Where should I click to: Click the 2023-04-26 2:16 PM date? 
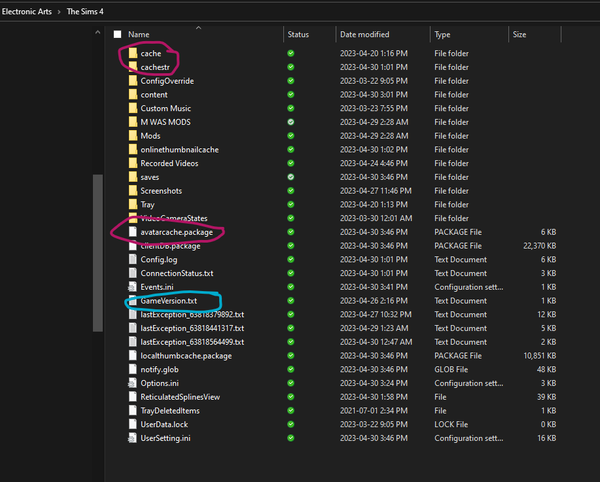click(373, 301)
